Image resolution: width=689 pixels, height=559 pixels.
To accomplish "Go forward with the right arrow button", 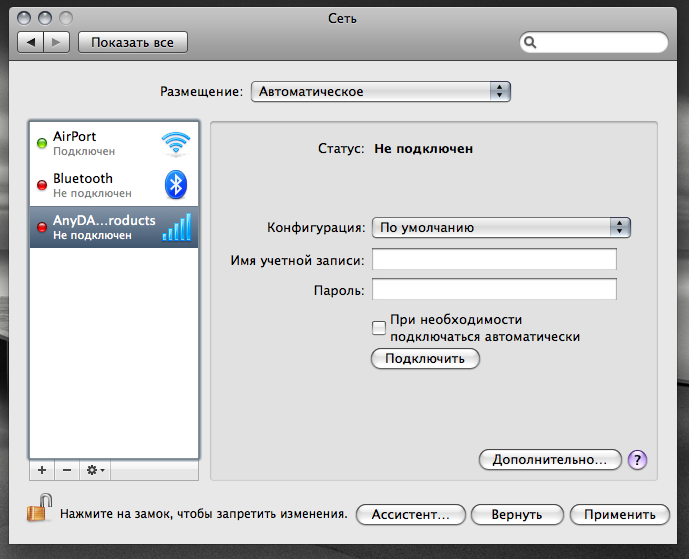I will click(57, 42).
